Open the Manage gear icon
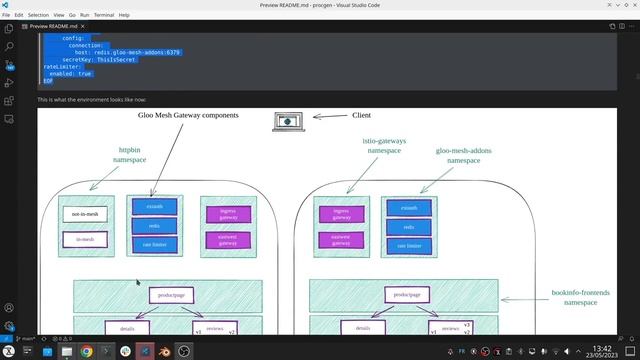640x360 pixels. [9, 326]
